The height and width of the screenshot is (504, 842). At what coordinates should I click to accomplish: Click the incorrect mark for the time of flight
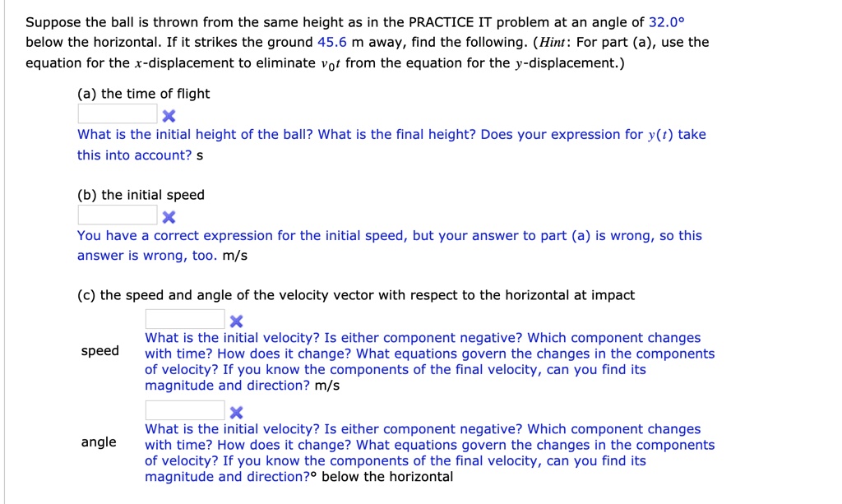pos(169,115)
